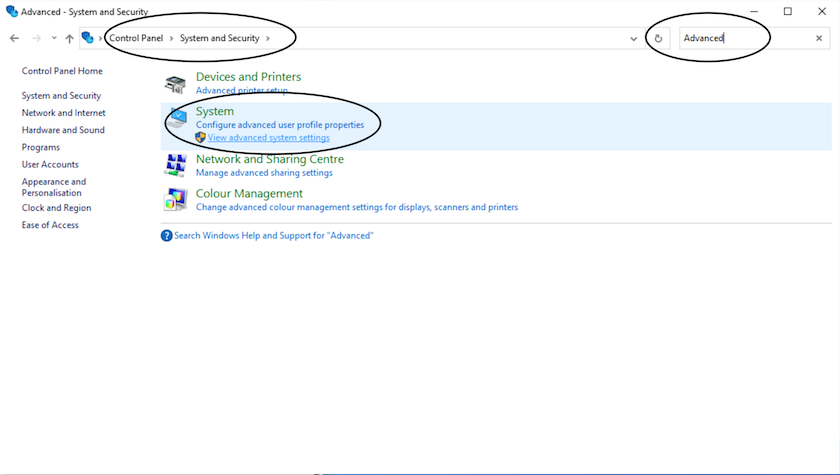Image resolution: width=840 pixels, height=475 pixels.
Task: Go to Control Panel Home
Action: click(x=62, y=71)
